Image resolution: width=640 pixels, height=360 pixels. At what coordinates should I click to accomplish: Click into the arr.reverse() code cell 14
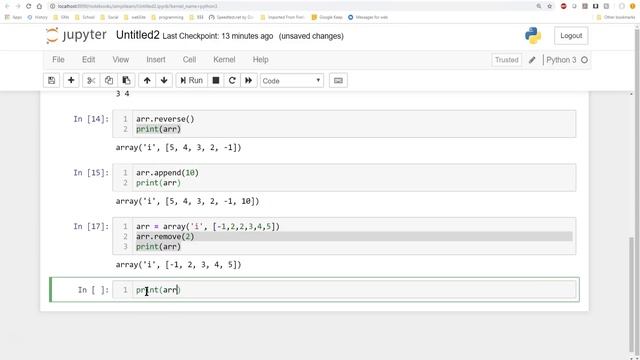tap(344, 124)
